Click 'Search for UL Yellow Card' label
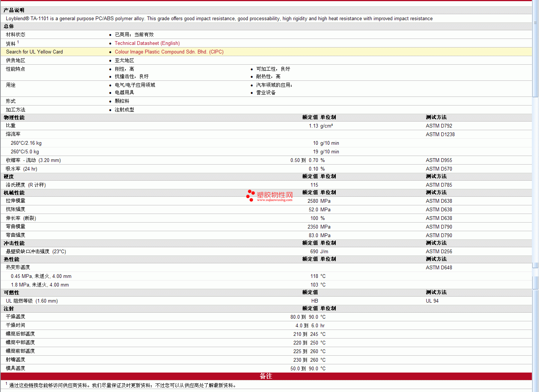The height and width of the screenshot is (392, 539). 34,52
